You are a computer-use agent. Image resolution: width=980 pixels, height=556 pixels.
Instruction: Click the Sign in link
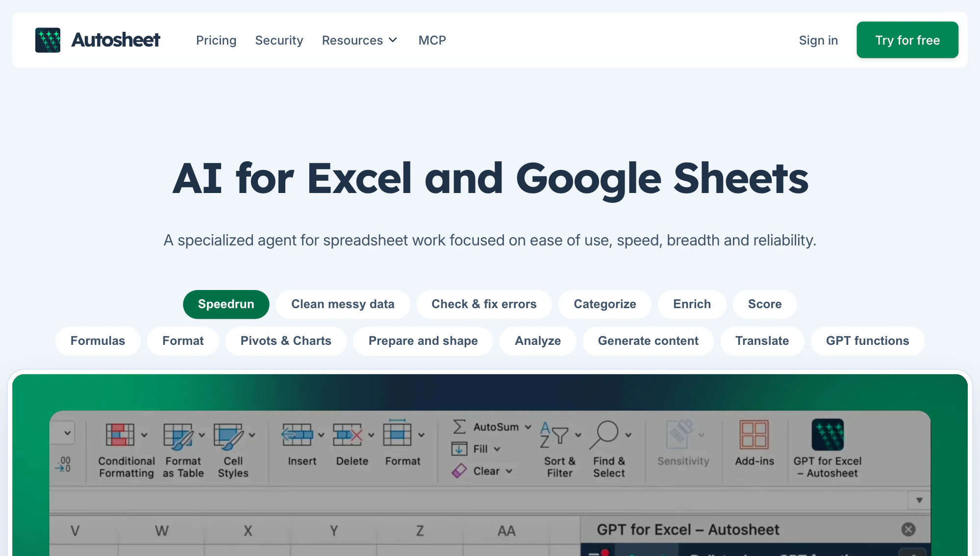click(818, 40)
